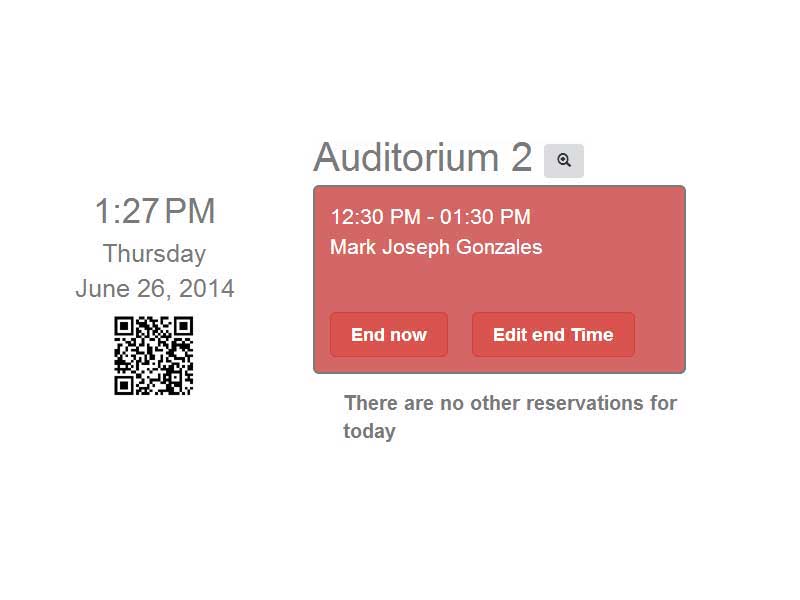Open the Edit end Time option

(553, 335)
